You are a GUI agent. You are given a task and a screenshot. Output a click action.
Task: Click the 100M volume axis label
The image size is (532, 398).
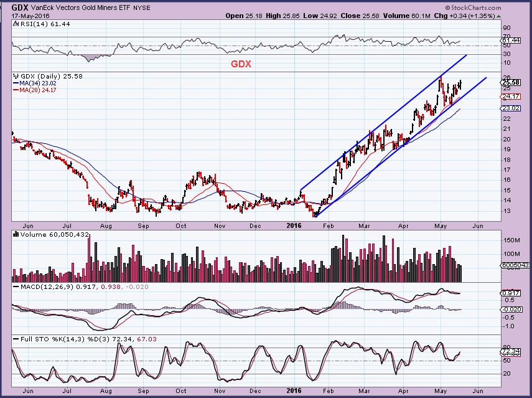pos(512,254)
